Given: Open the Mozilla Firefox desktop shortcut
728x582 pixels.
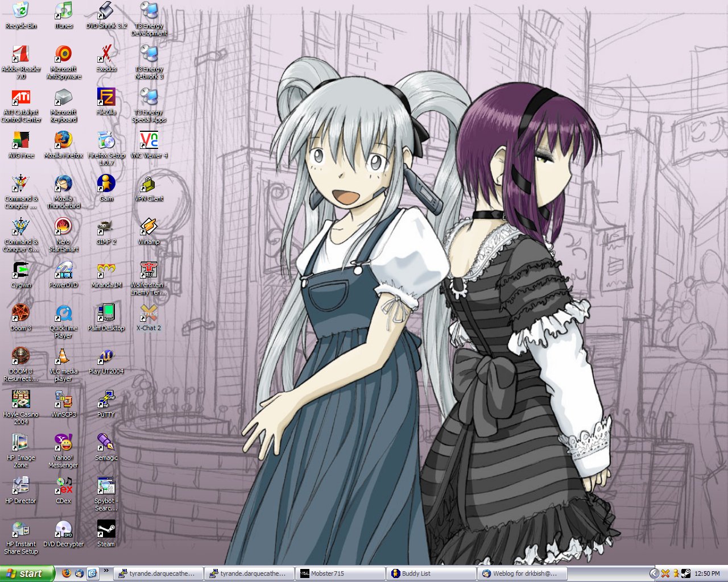Looking at the screenshot, I should pos(64,145).
